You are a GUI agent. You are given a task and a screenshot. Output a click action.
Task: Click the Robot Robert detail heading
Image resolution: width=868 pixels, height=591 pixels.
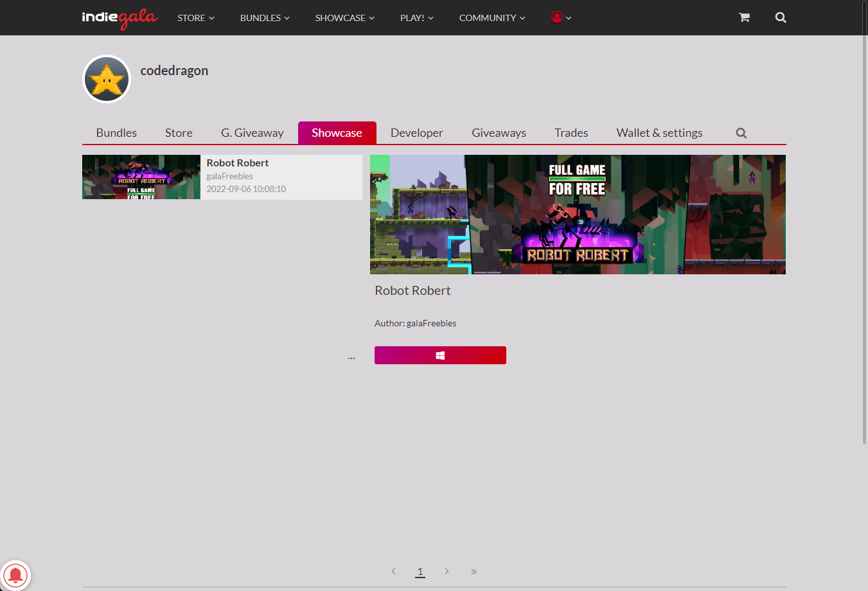point(412,290)
